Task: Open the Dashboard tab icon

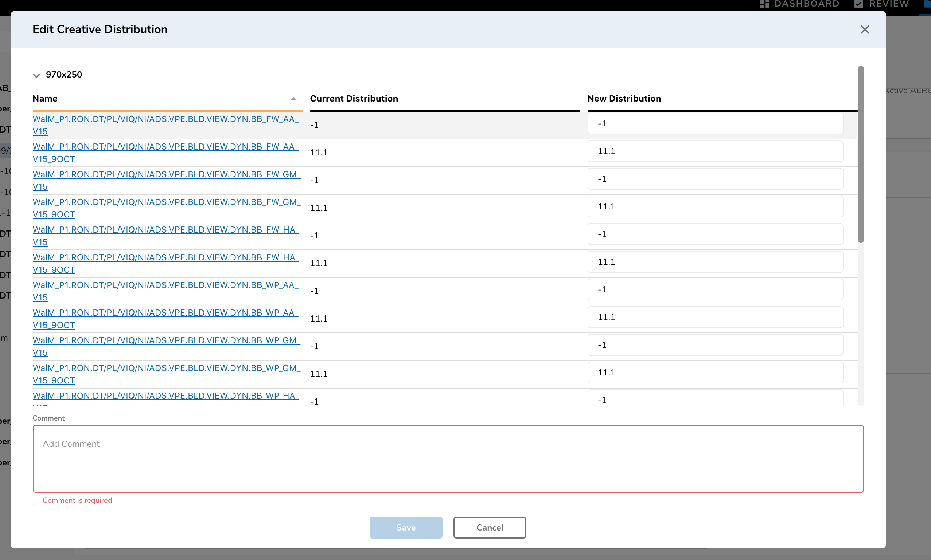Action: coord(764,4)
